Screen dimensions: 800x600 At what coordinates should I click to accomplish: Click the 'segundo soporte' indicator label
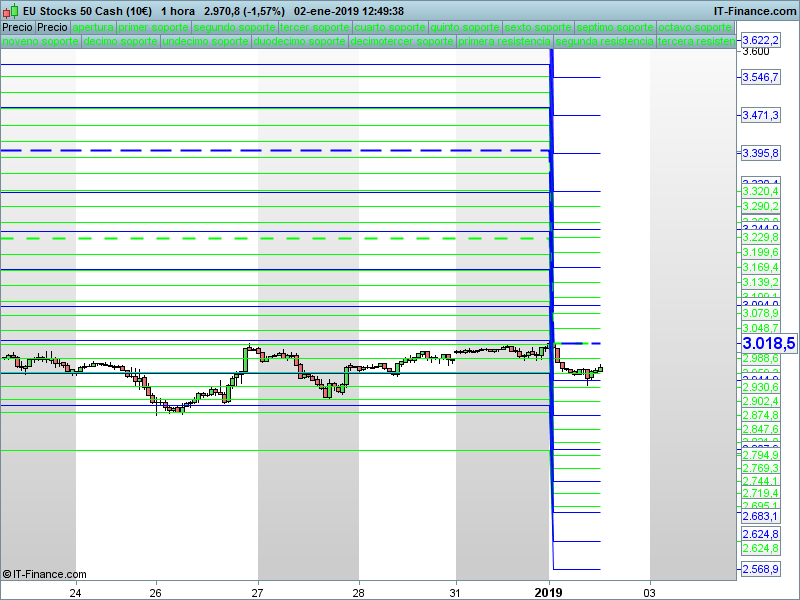[234, 27]
